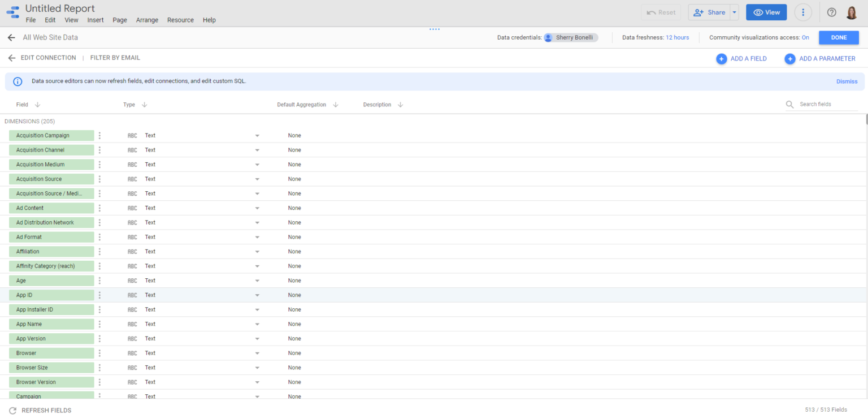The image size is (868, 418).
Task: Click the search magnifier icon
Action: (x=789, y=104)
